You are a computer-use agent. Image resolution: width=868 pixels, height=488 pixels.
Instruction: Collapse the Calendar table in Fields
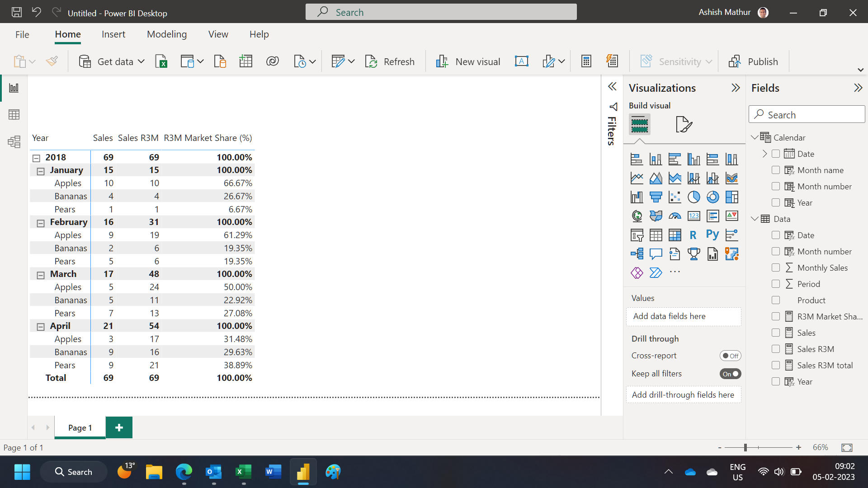755,137
